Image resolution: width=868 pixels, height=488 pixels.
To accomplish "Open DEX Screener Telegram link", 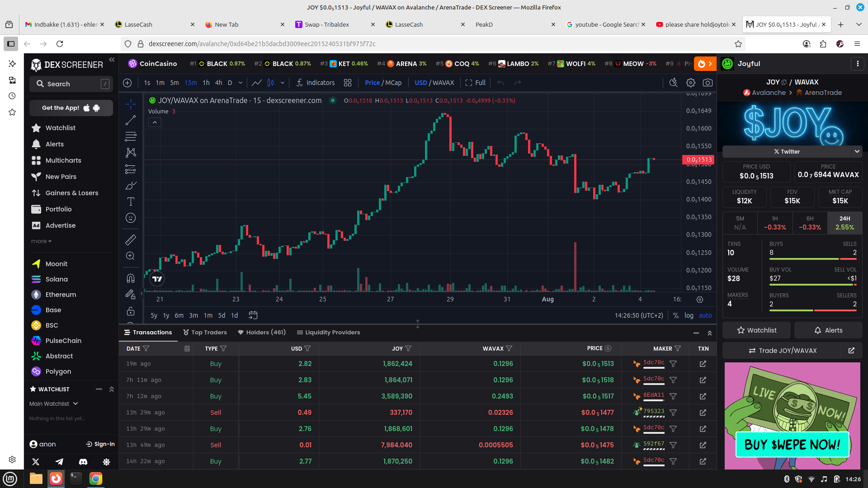I will (x=59, y=462).
